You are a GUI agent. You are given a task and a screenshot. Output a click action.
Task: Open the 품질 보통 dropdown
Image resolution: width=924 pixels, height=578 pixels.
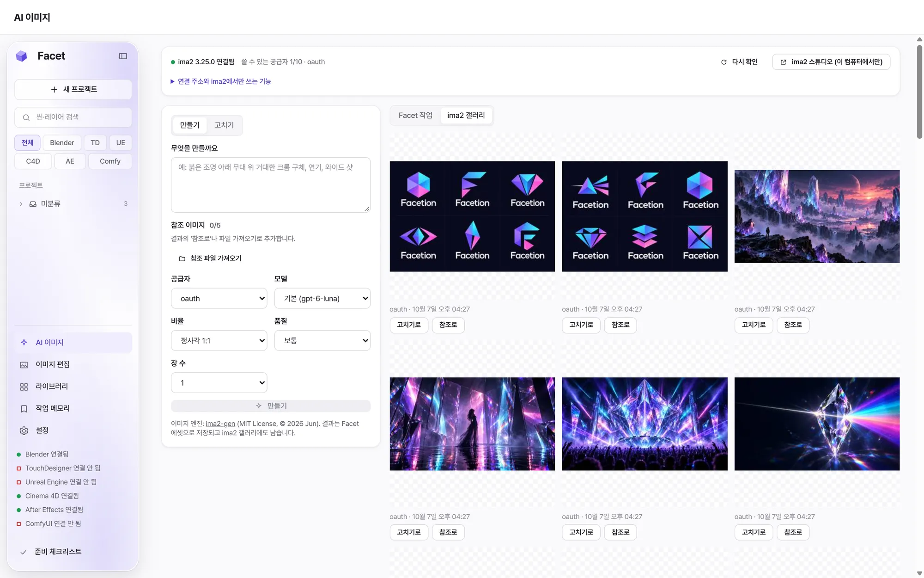pos(322,340)
